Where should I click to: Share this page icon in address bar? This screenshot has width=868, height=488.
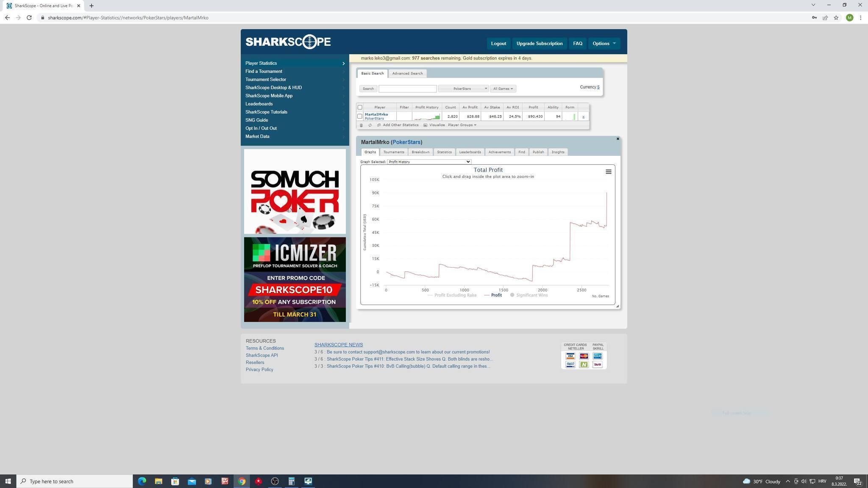pyautogui.click(x=825, y=18)
